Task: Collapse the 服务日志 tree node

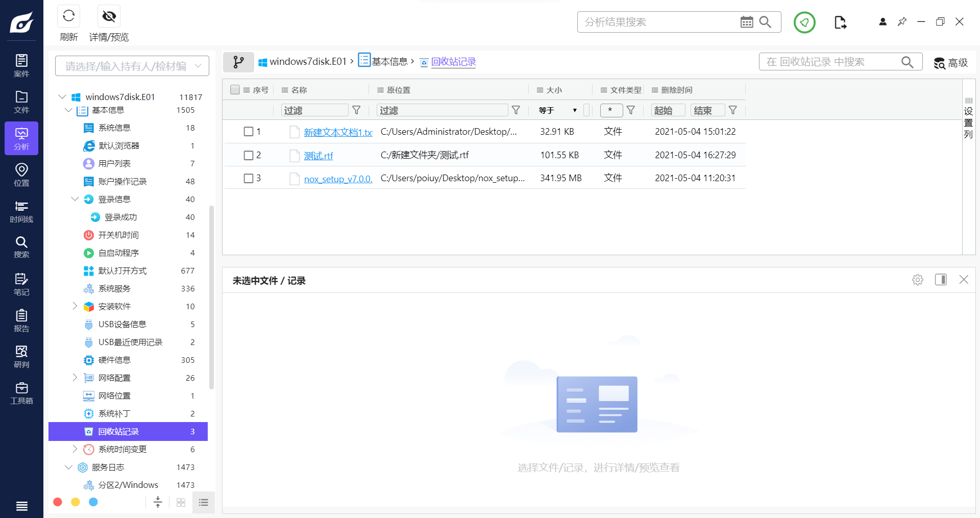Action: click(x=68, y=467)
